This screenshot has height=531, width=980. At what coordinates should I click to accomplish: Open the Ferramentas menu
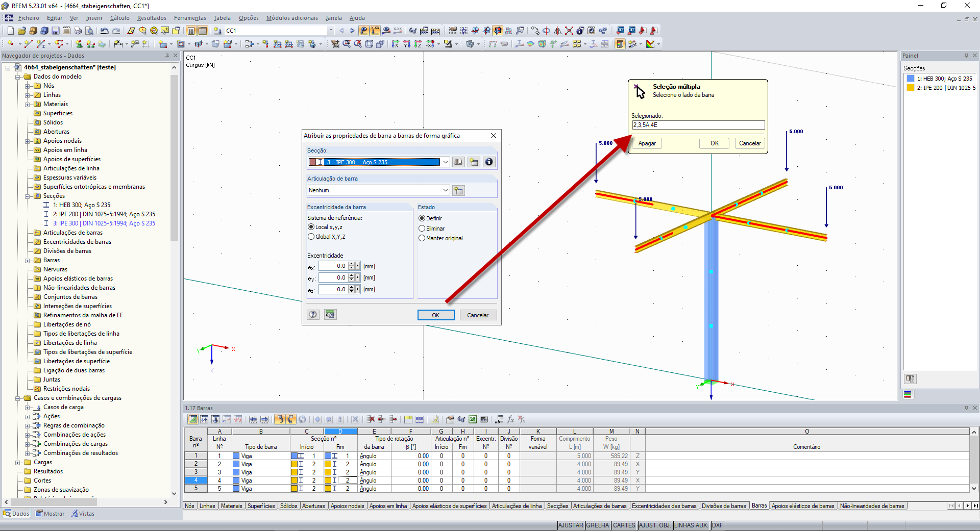coord(190,18)
